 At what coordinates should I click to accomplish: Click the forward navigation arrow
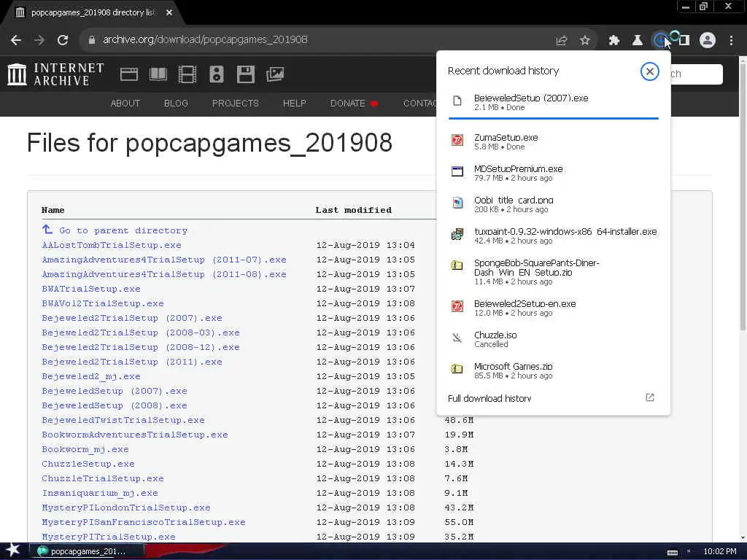point(39,40)
